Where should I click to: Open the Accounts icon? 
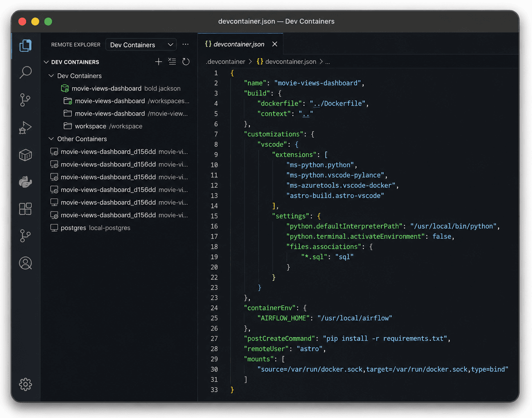[26, 263]
